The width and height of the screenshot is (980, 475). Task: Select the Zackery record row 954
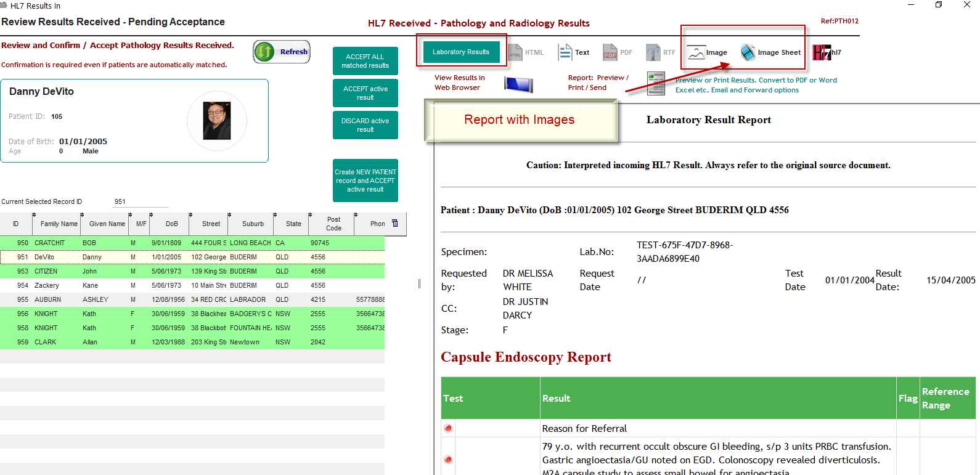tap(192, 285)
